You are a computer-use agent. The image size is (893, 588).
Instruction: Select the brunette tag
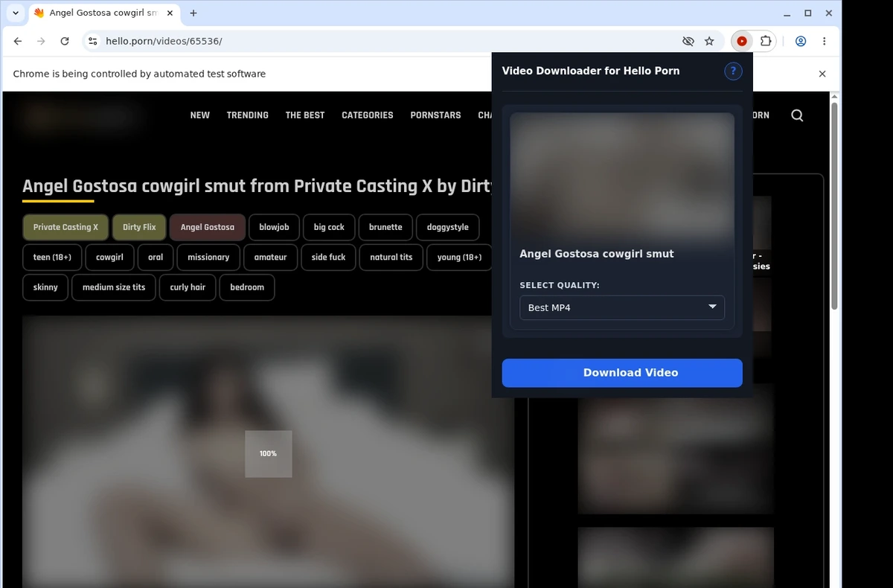[x=385, y=227]
